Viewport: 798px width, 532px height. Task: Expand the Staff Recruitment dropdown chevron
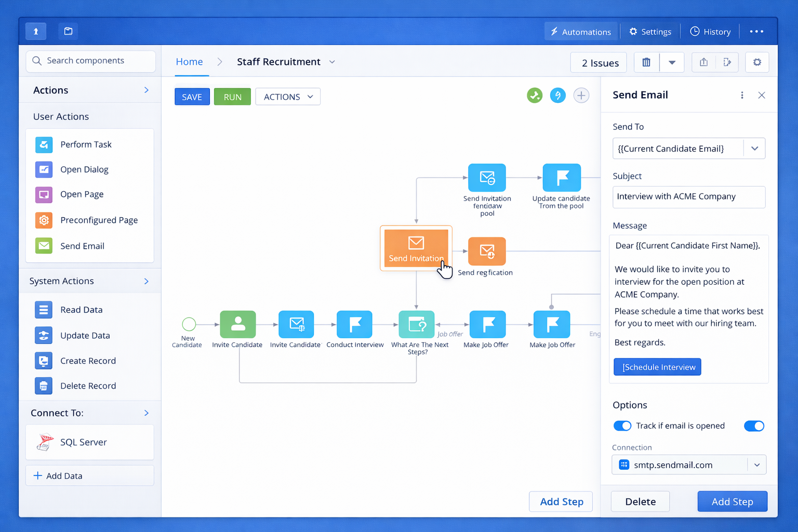pos(332,62)
